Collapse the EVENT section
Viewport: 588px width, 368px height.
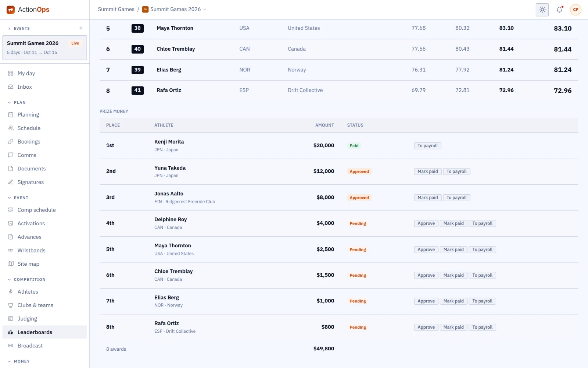point(18,198)
